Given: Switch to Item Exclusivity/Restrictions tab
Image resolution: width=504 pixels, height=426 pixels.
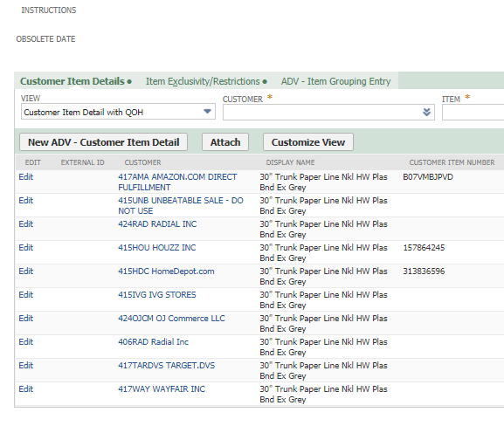Looking at the screenshot, I should pyautogui.click(x=203, y=81).
